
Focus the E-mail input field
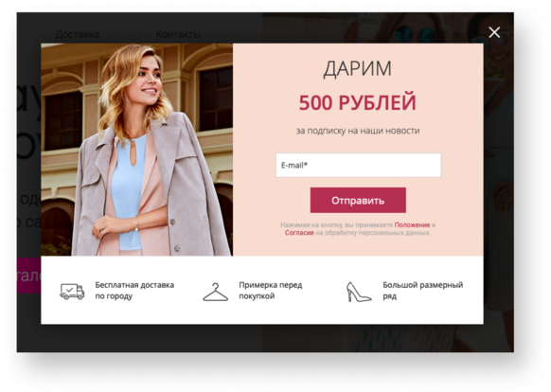click(358, 165)
